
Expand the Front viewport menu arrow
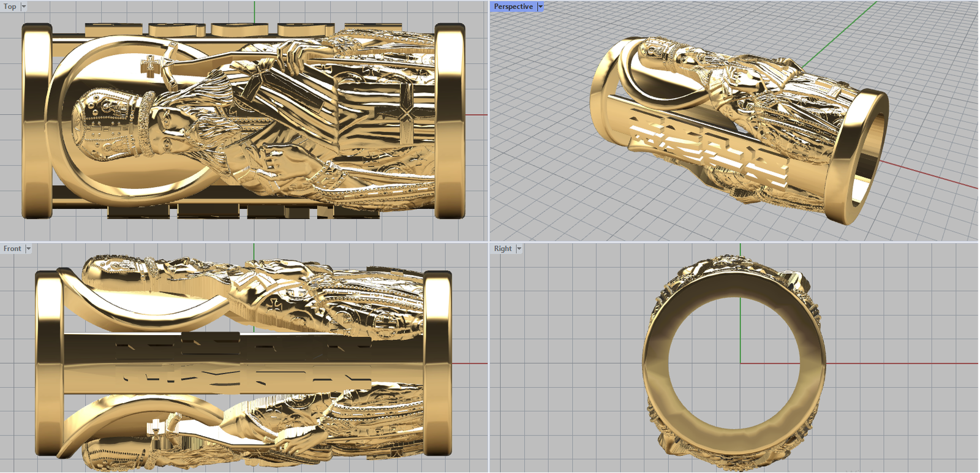[x=28, y=249]
